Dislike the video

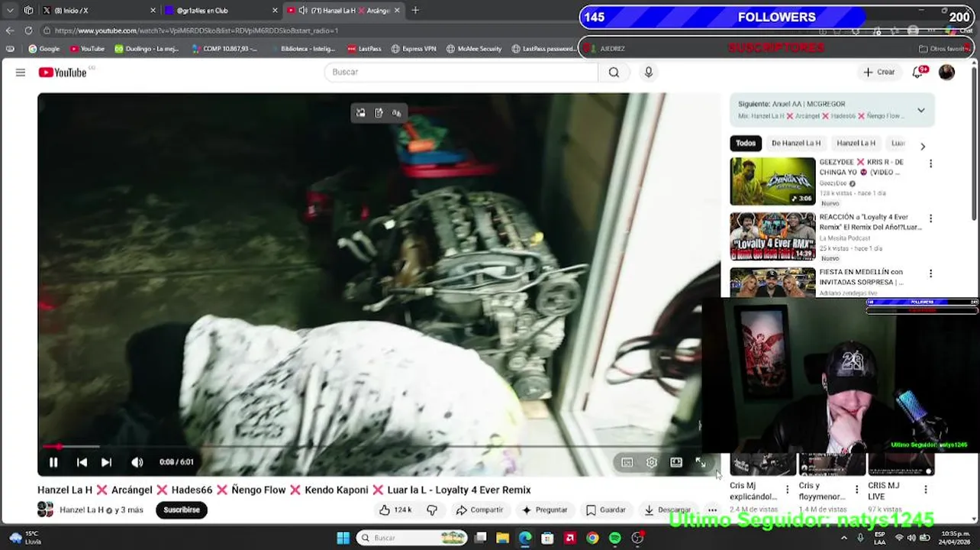pos(432,510)
